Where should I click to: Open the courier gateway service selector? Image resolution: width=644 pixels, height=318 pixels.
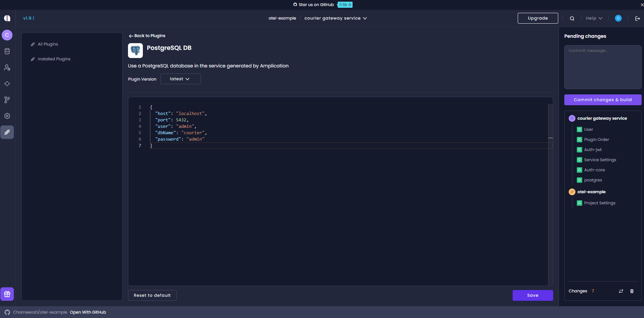point(336,18)
